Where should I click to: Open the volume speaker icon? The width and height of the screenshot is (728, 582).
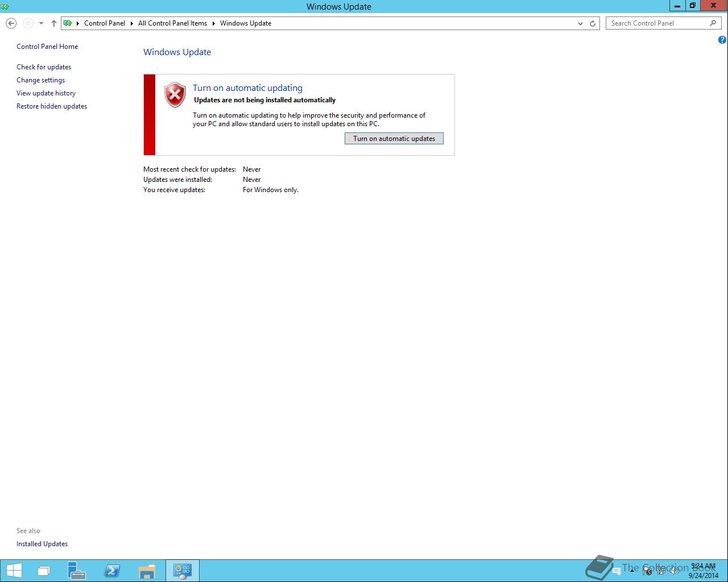tap(674, 570)
